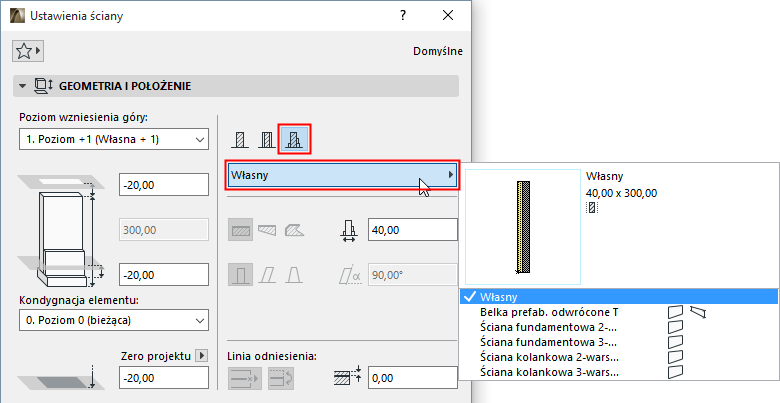Choose polygonal wall geometry icon
Viewport: 780px width, 403px height.
coord(294,230)
